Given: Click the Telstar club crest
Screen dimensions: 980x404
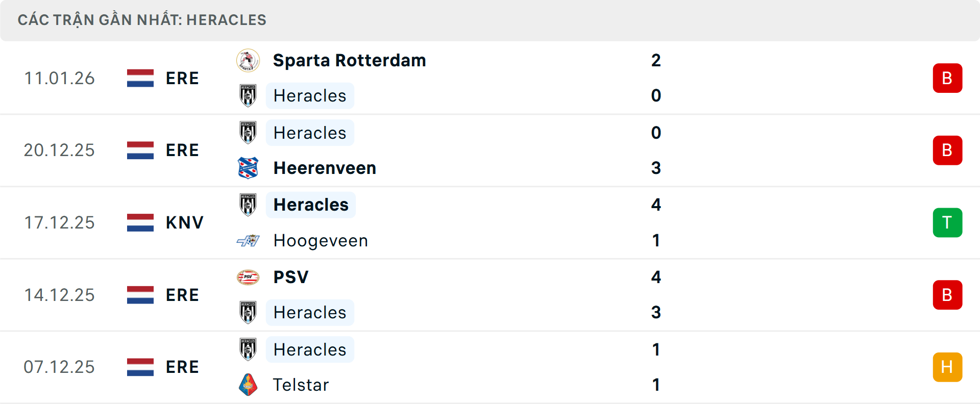Looking at the screenshot, I should [248, 385].
